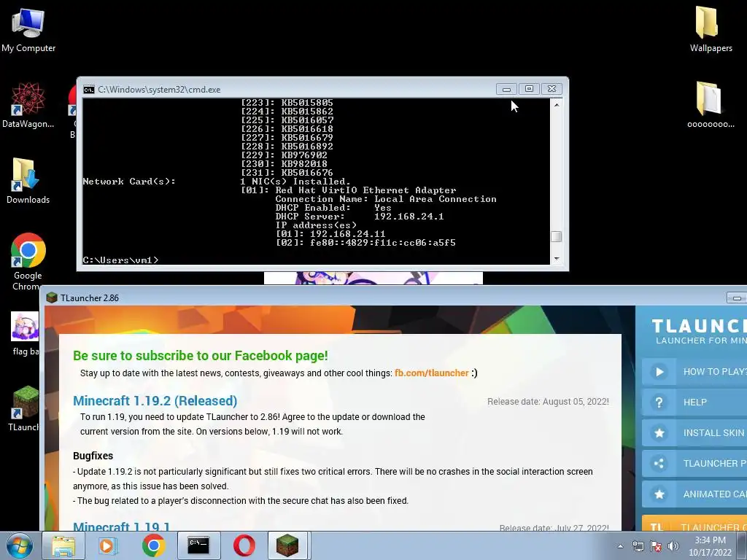The width and height of the screenshot is (747, 560).
Task: Click IP address 192.168.24.11 line
Action: click(x=330, y=234)
